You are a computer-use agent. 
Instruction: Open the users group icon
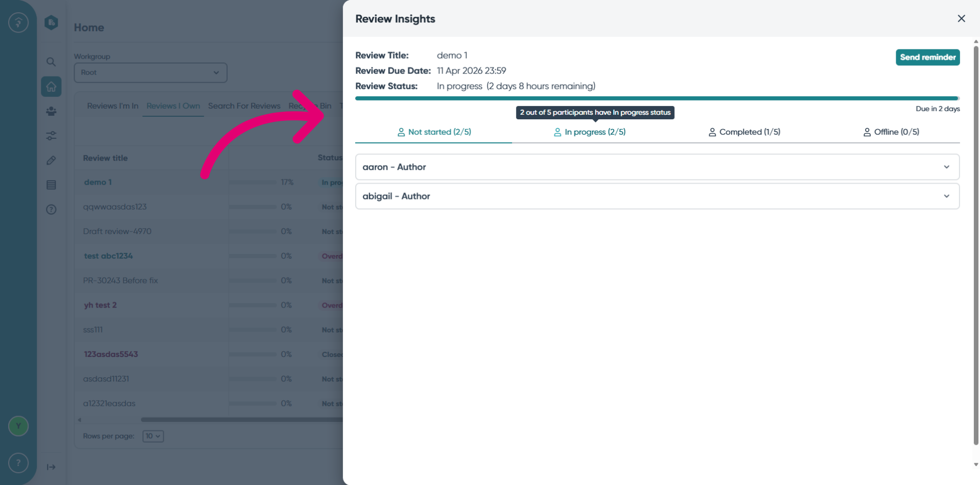click(x=51, y=111)
